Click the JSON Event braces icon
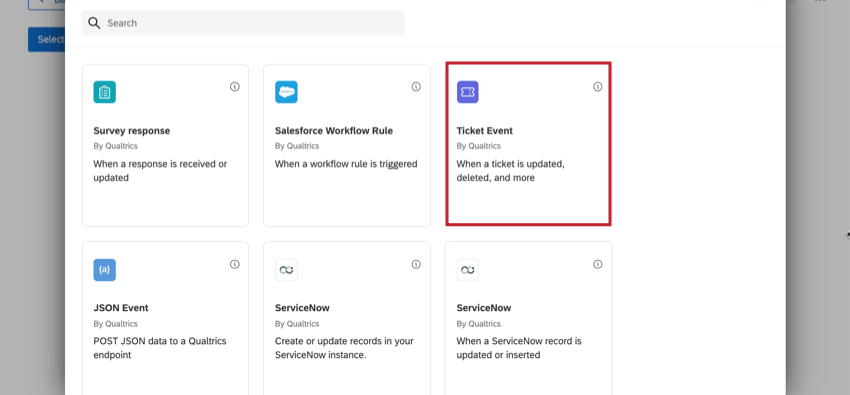The width and height of the screenshot is (850, 395). click(x=105, y=270)
